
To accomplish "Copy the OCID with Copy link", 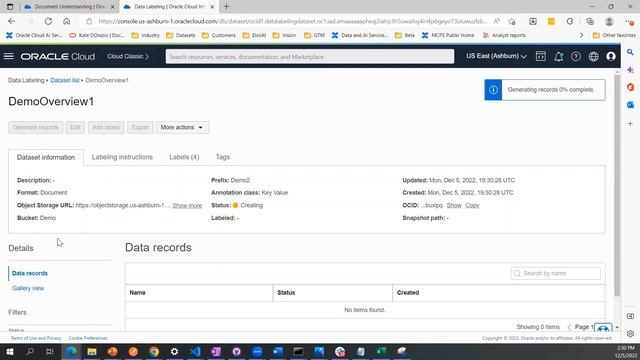I will pos(472,205).
